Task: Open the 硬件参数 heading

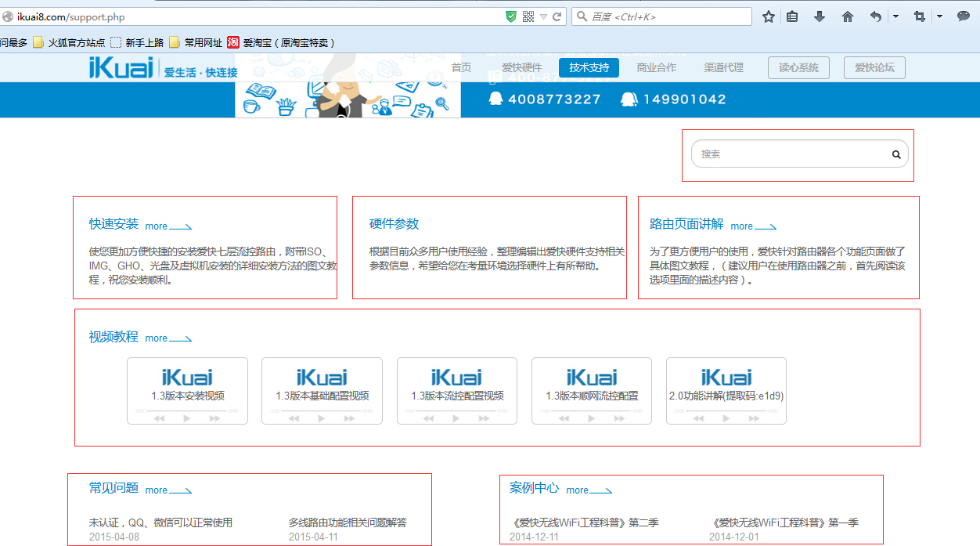Action: click(394, 224)
